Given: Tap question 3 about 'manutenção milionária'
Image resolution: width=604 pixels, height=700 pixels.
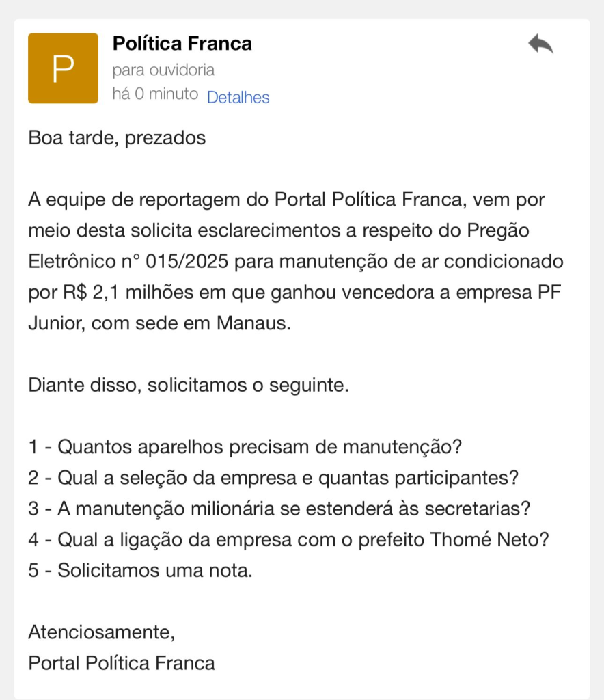Looking at the screenshot, I should [x=280, y=509].
